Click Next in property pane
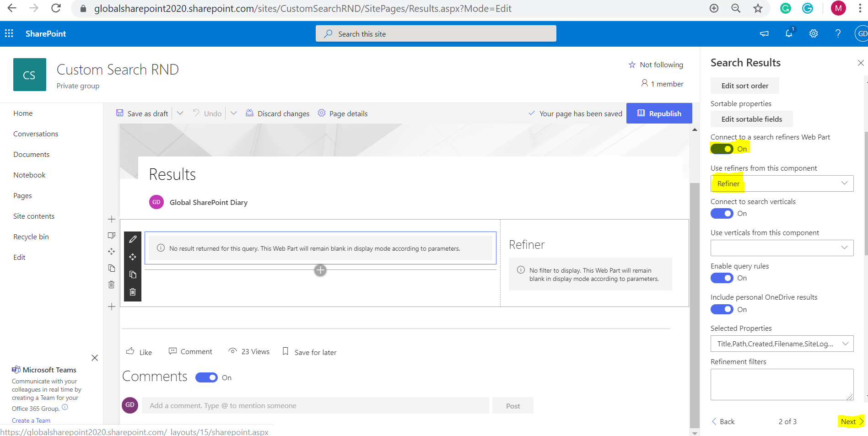 pyautogui.click(x=852, y=421)
